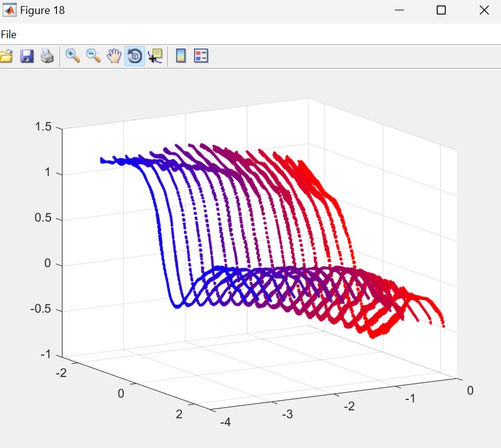Select the Zoom In magnifier tool
This screenshot has height=448, width=501.
73,56
